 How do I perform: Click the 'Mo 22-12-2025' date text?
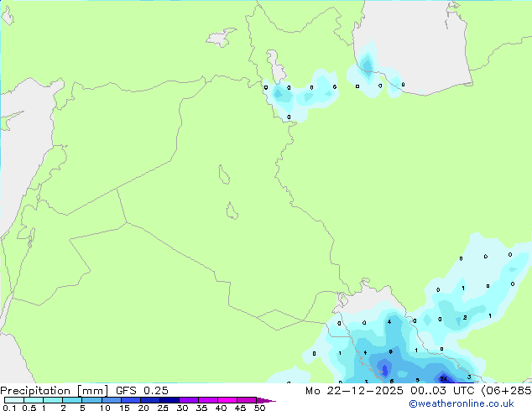point(354,391)
